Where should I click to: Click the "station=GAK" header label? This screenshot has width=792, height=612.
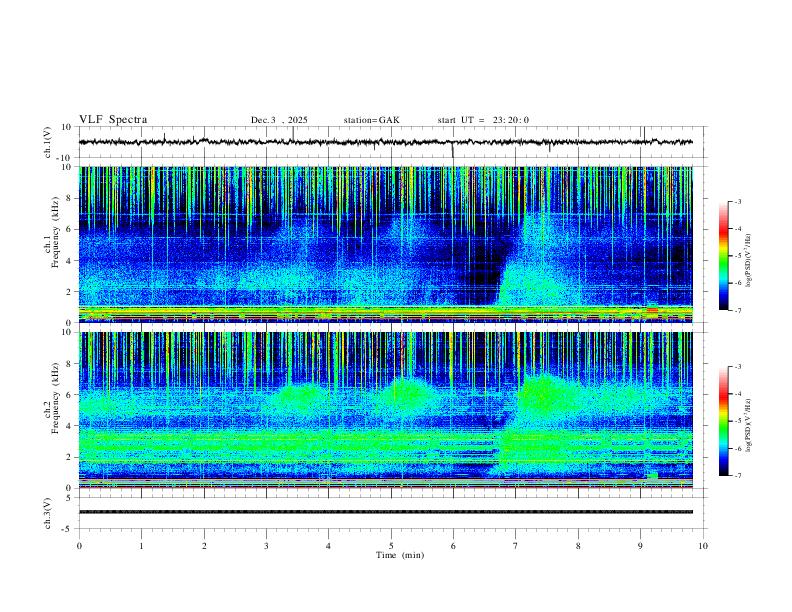coord(371,120)
